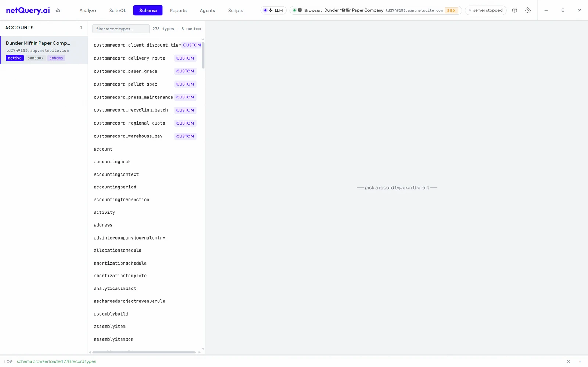Screen dimensions: 588x367
Task: Click the netQuery.ai logo
Action: pos(28,10)
